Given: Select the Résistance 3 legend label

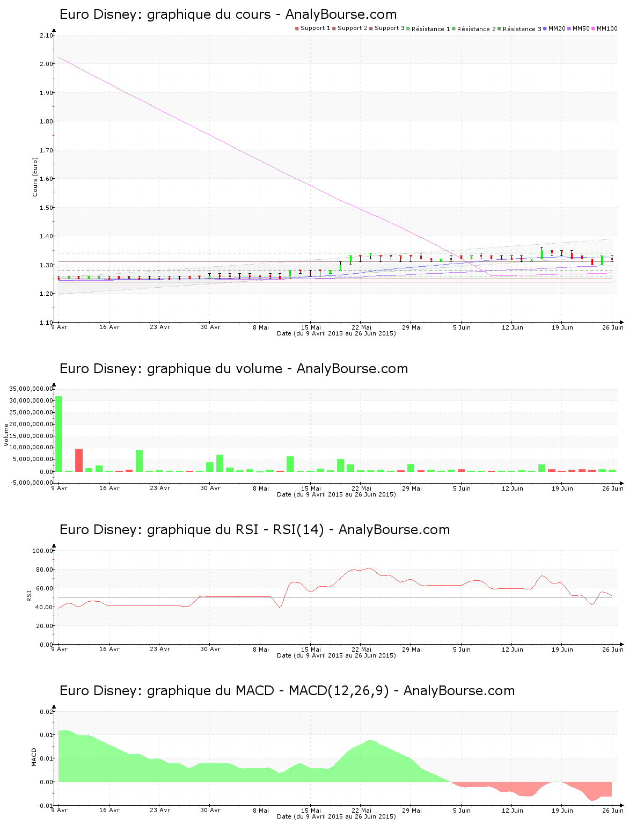Looking at the screenshot, I should [x=522, y=29].
